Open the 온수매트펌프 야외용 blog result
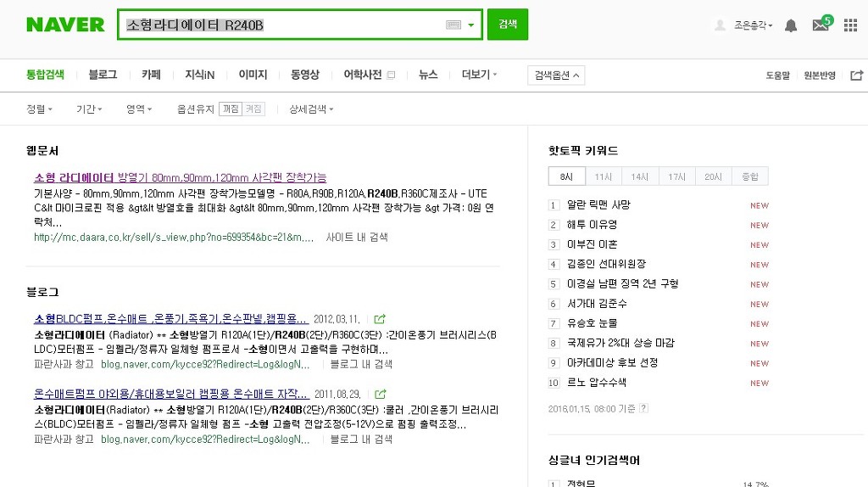Screen dimensions: 868x487 170,394
